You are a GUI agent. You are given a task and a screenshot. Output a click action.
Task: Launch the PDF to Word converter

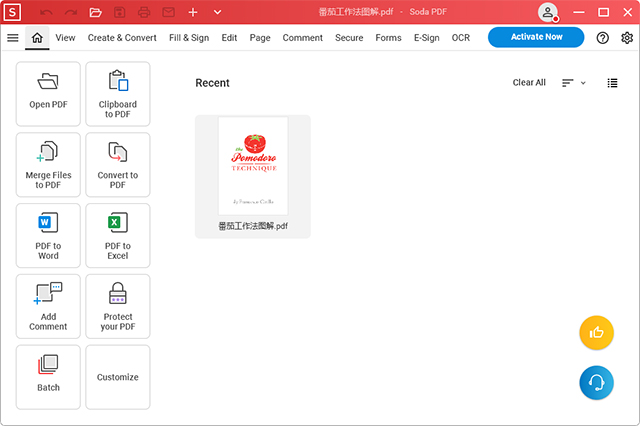point(48,235)
